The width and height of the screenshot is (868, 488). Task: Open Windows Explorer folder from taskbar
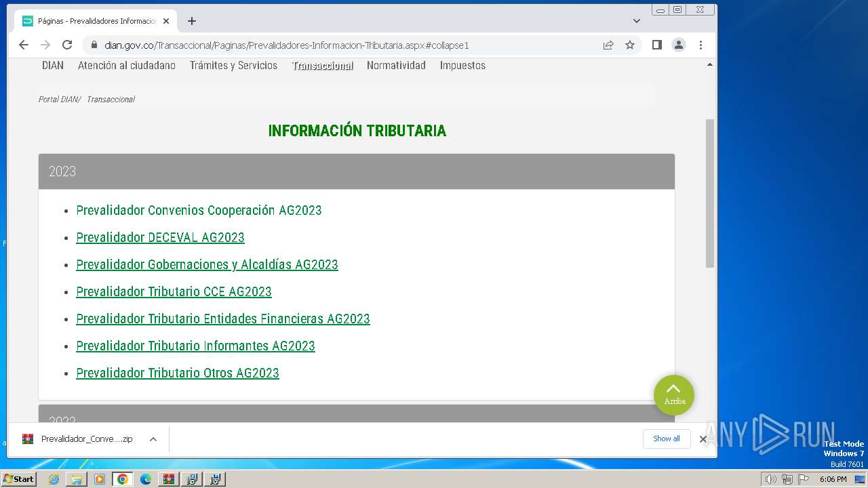(77, 479)
